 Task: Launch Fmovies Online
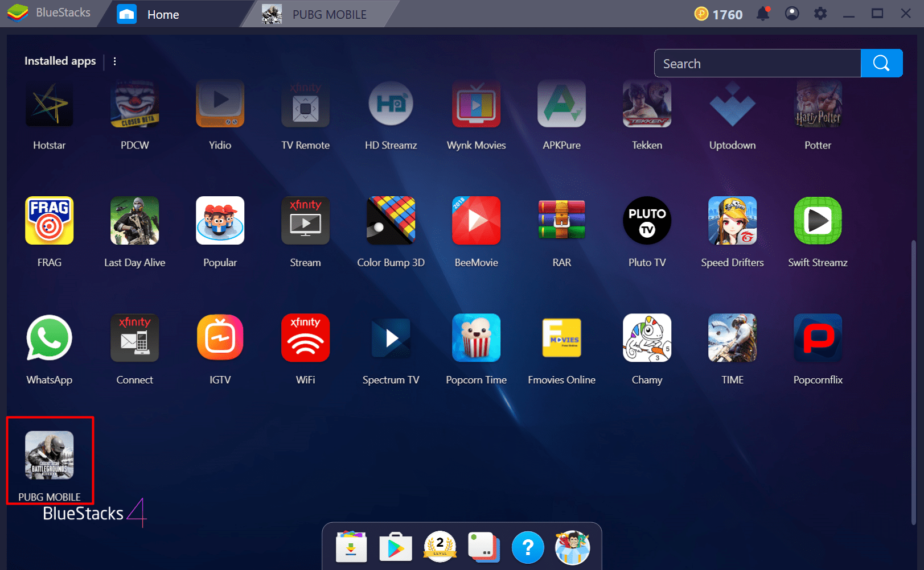[x=562, y=338]
